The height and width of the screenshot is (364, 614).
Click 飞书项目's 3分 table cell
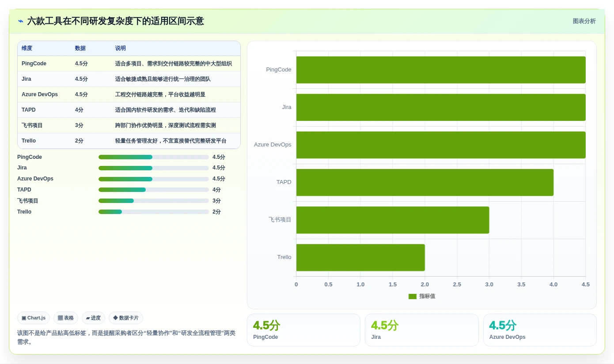[80, 125]
